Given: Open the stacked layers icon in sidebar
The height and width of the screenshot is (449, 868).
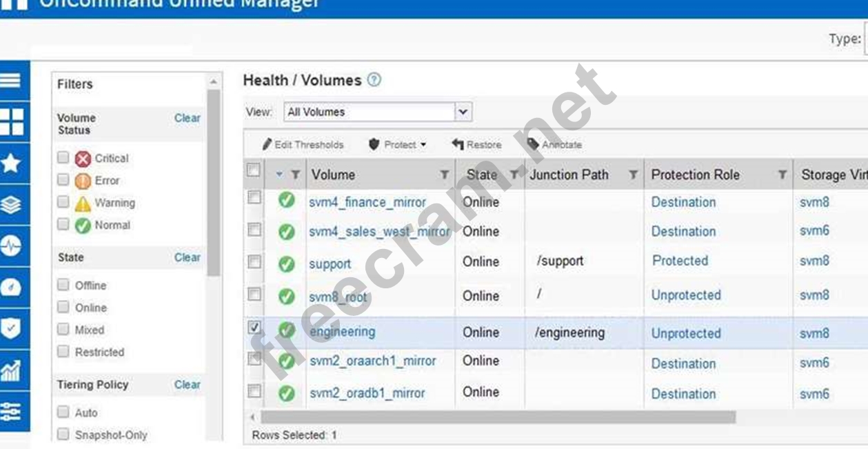Looking at the screenshot, I should [x=12, y=206].
